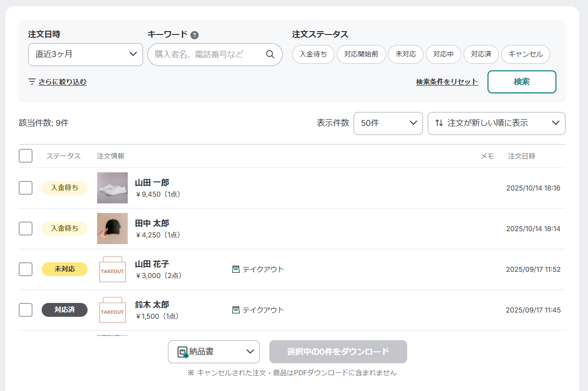Click the sort arrows icon in the order dropdown
This screenshot has height=391, width=588.
439,123
